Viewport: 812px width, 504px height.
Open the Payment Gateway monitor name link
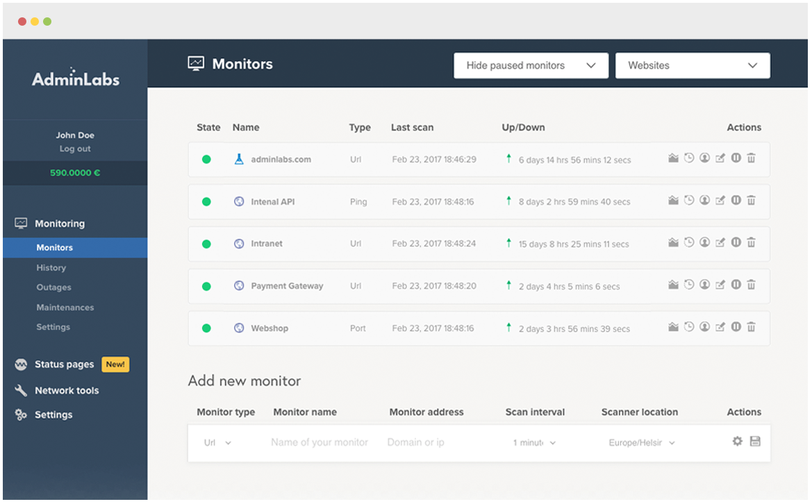pyautogui.click(x=287, y=285)
